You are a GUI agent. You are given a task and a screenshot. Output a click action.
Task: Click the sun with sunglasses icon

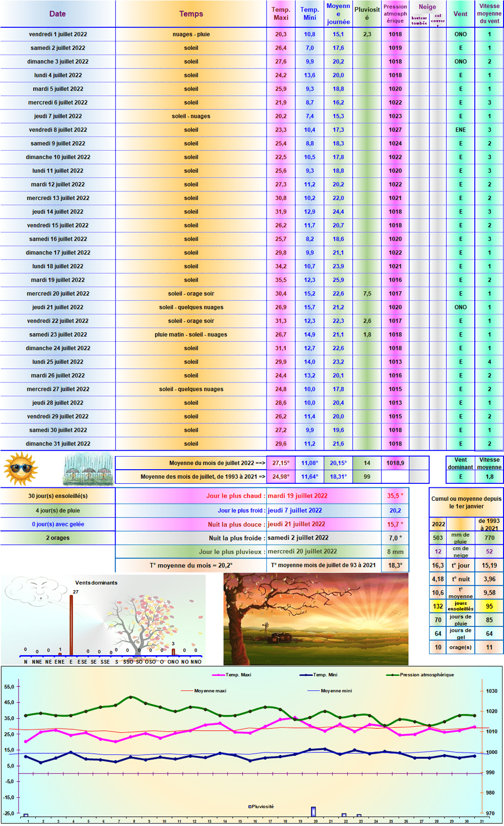pos(21,469)
